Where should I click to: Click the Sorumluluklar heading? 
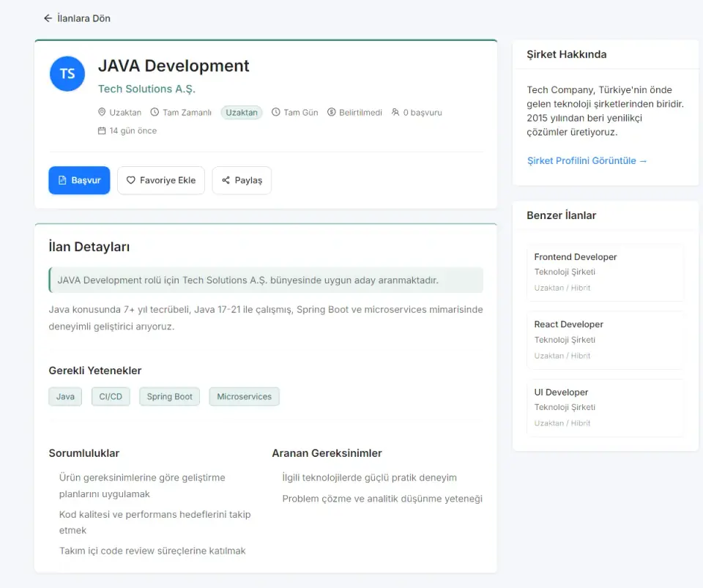[83, 453]
